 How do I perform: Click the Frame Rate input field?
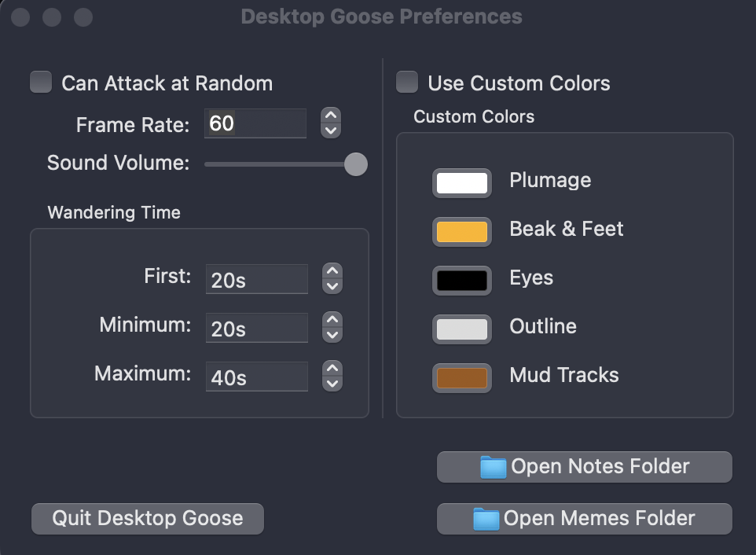pyautogui.click(x=255, y=123)
